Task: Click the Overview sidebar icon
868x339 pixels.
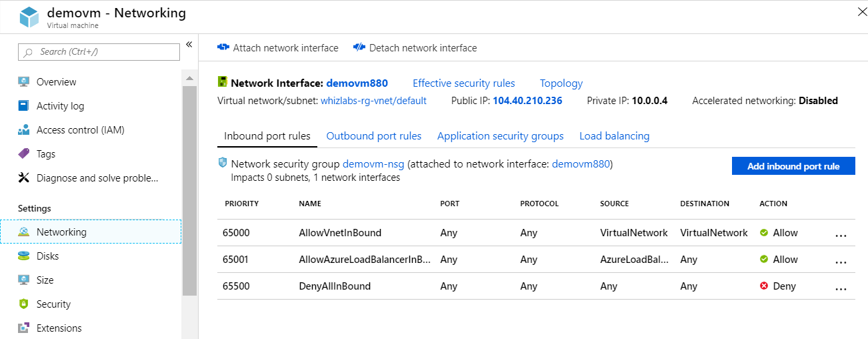Action: coord(24,82)
